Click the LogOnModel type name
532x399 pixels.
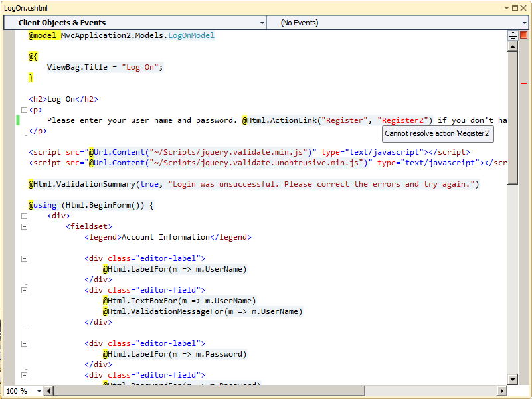[191, 35]
